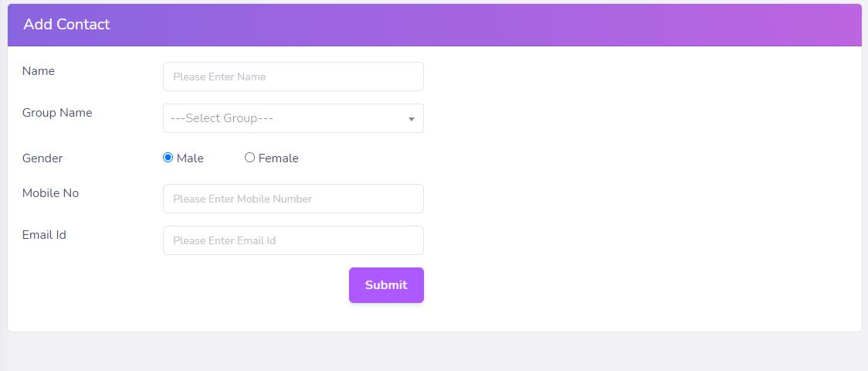Image resolution: width=868 pixels, height=371 pixels.
Task: Click the Male option label text
Action: [191, 158]
